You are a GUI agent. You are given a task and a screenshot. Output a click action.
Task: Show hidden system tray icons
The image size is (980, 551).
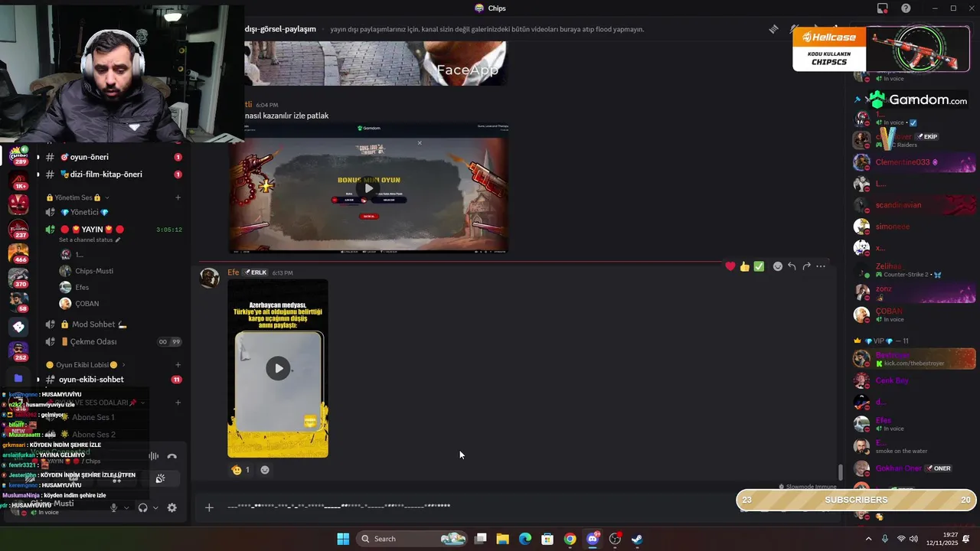(868, 539)
